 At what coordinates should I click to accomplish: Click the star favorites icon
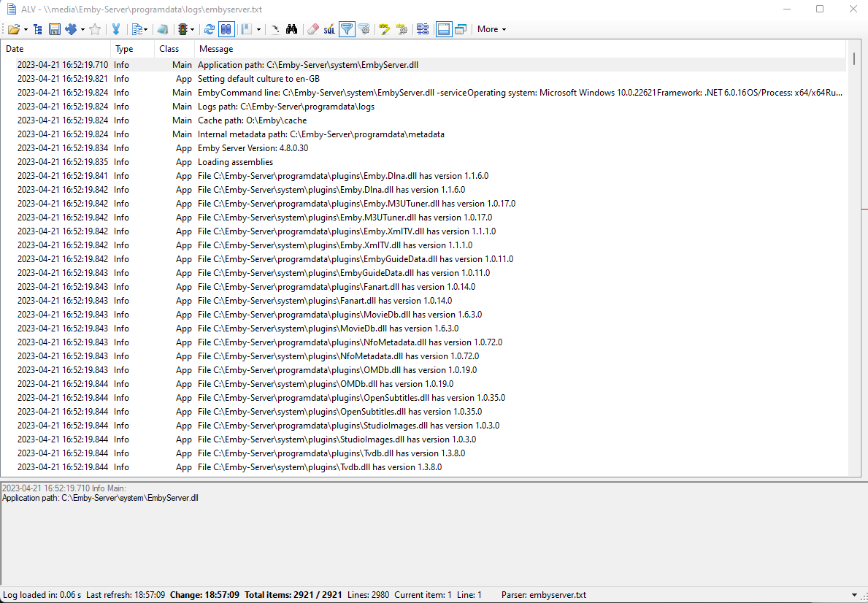coord(95,29)
